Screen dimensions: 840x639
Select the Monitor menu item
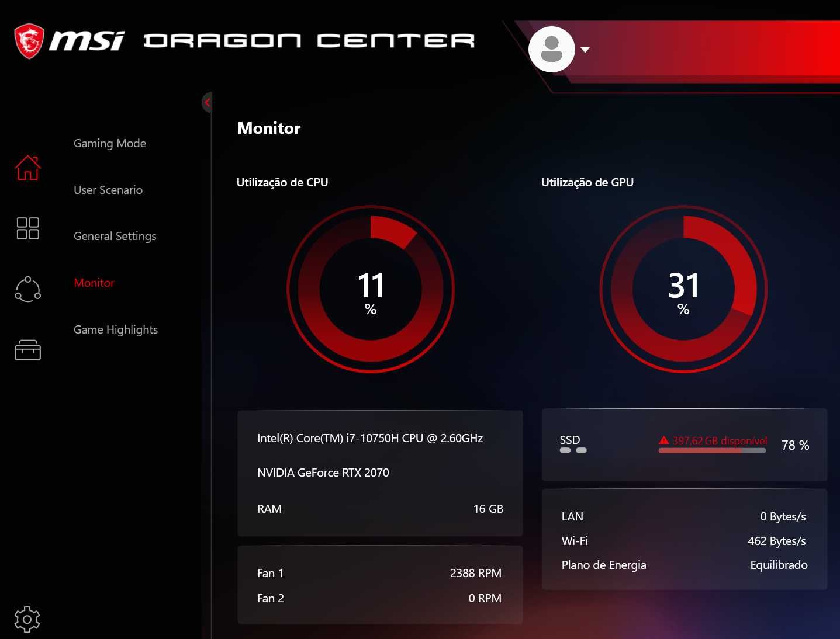[94, 283]
